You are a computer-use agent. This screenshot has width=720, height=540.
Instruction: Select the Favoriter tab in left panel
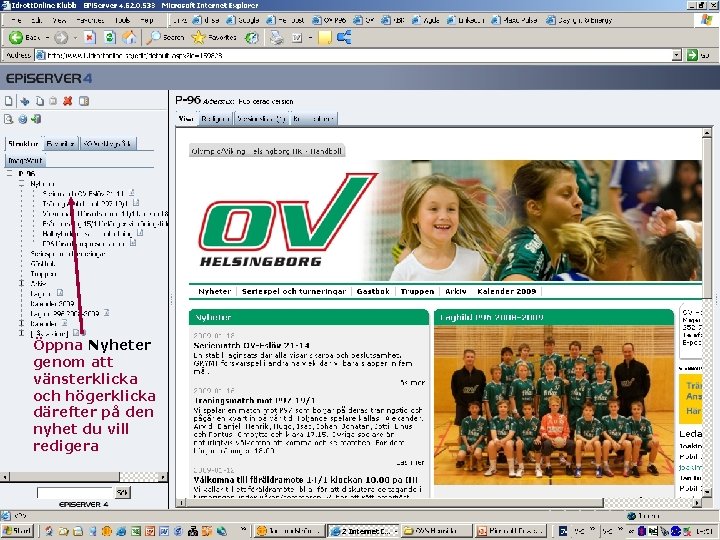coord(61,144)
